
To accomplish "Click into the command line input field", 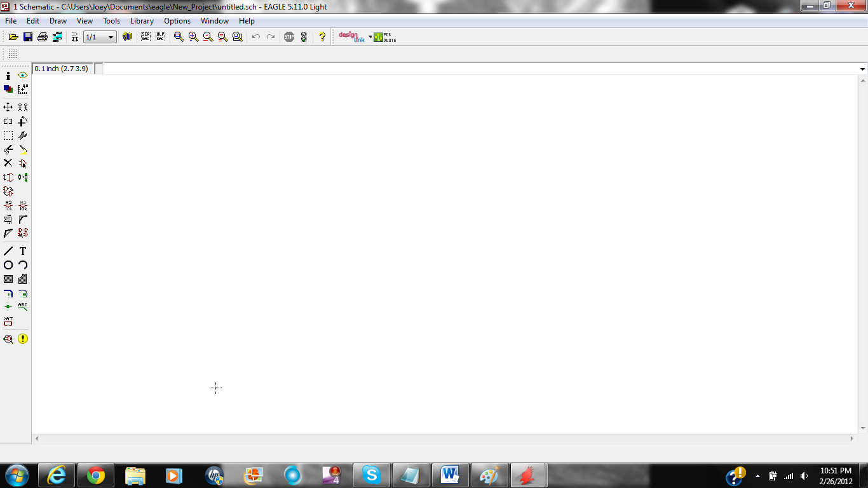I will (x=480, y=69).
